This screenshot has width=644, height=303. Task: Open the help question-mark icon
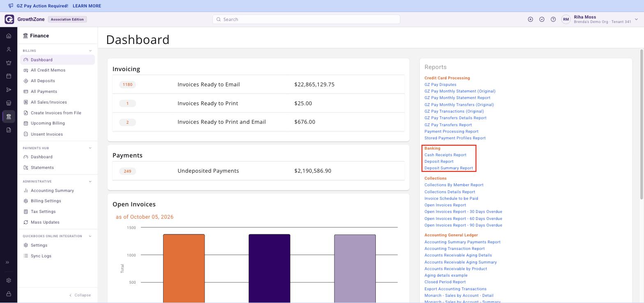click(x=553, y=19)
